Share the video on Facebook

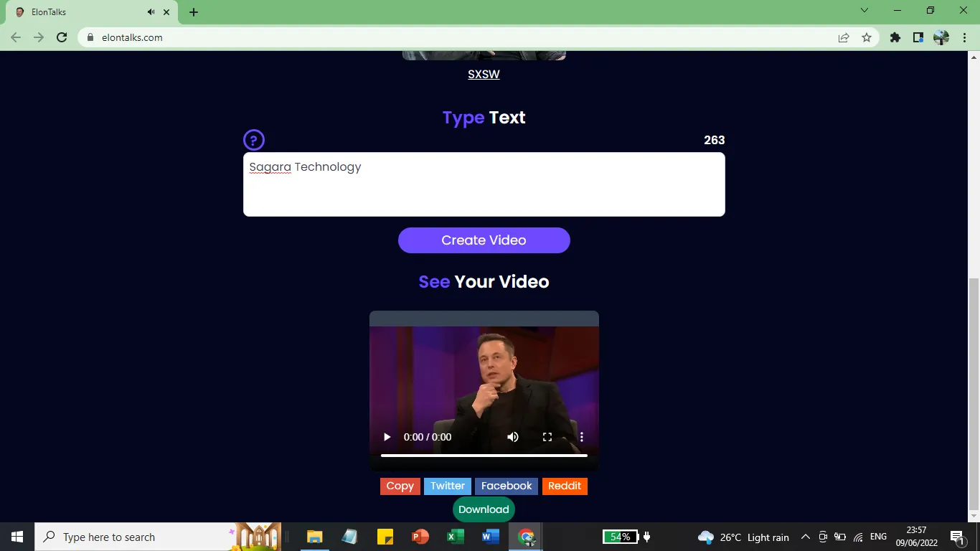coord(507,486)
